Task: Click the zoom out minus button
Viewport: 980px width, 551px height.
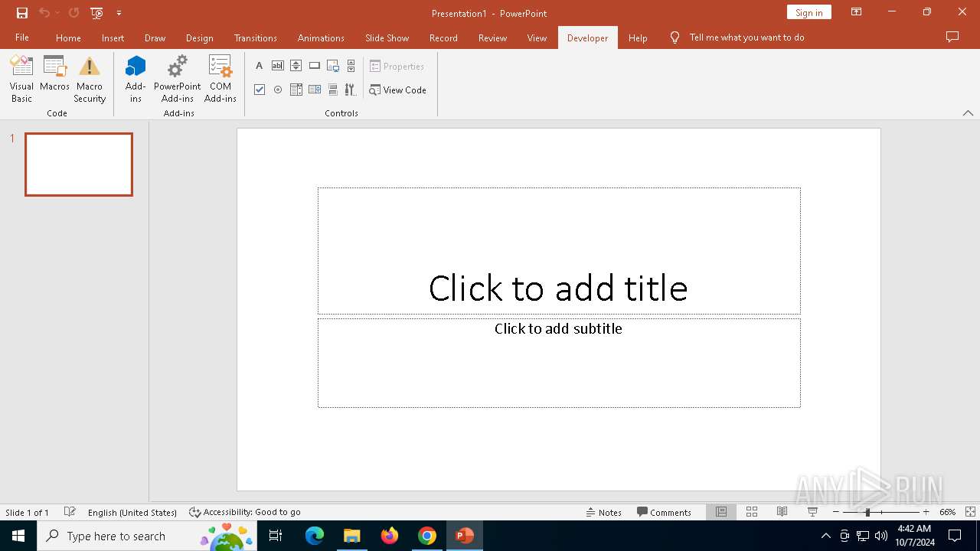Action: click(x=836, y=512)
